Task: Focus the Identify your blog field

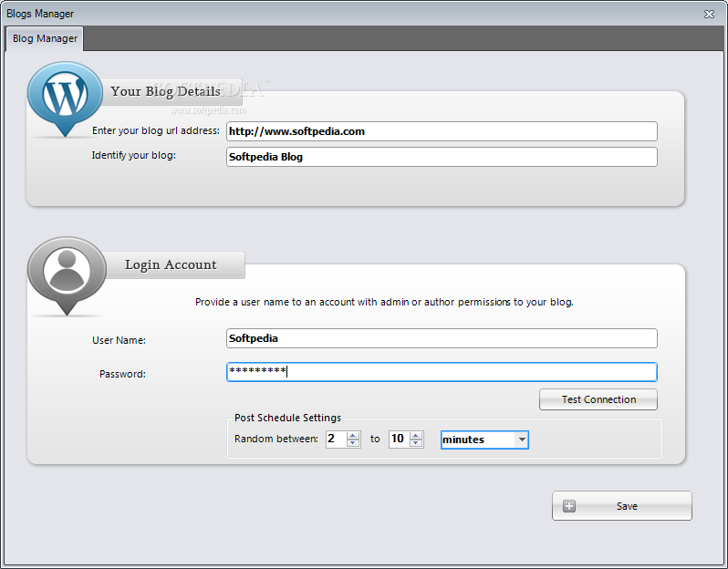Action: 442,157
